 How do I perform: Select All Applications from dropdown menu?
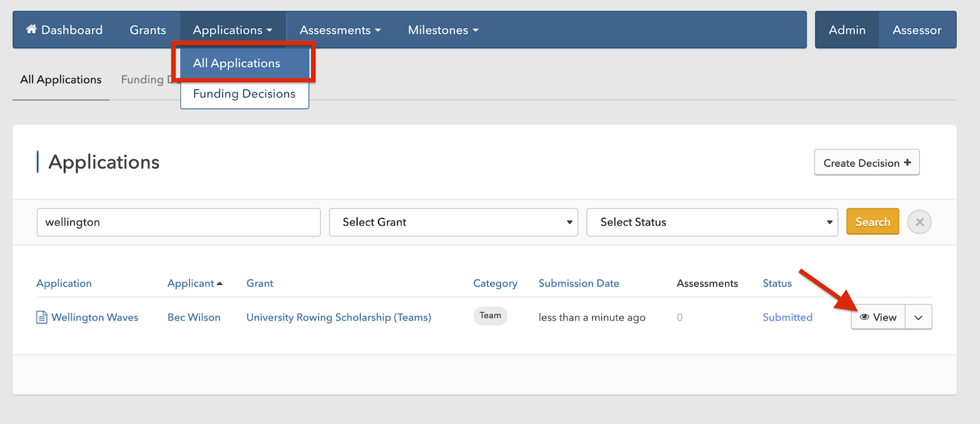pyautogui.click(x=236, y=63)
